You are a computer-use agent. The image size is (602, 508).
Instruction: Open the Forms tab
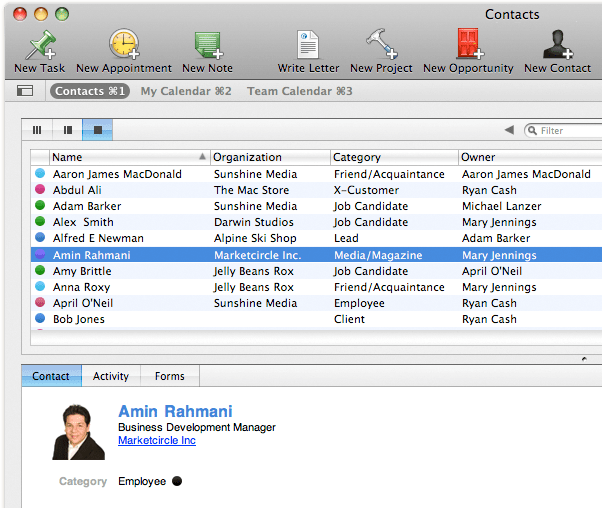point(169,376)
